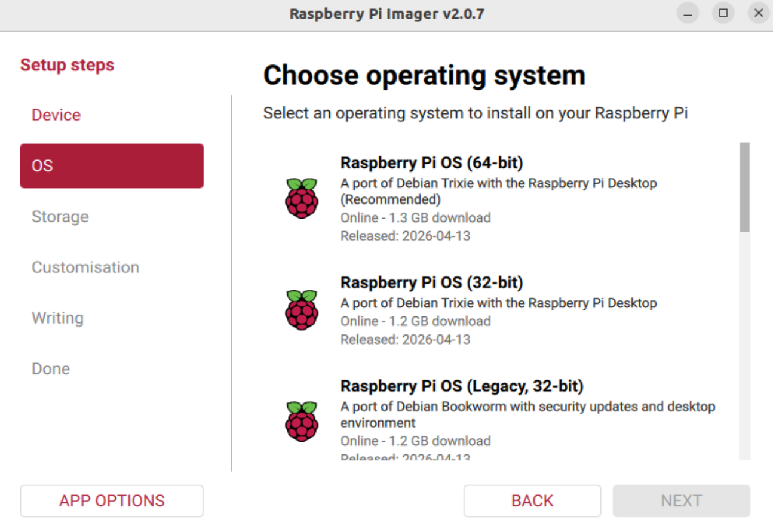The image size is (773, 532).
Task: Choose the Raspberry Pi OS (32-bit) title text
Action: tap(431, 282)
